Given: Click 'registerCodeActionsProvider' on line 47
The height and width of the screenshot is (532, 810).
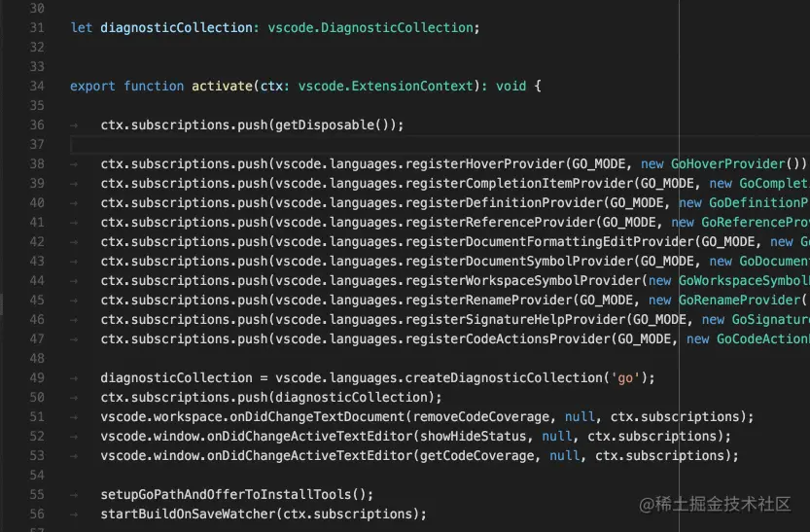Looking at the screenshot, I should pyautogui.click(x=508, y=338).
